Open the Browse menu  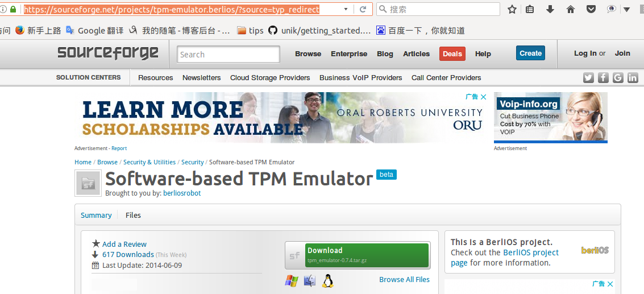coord(308,54)
